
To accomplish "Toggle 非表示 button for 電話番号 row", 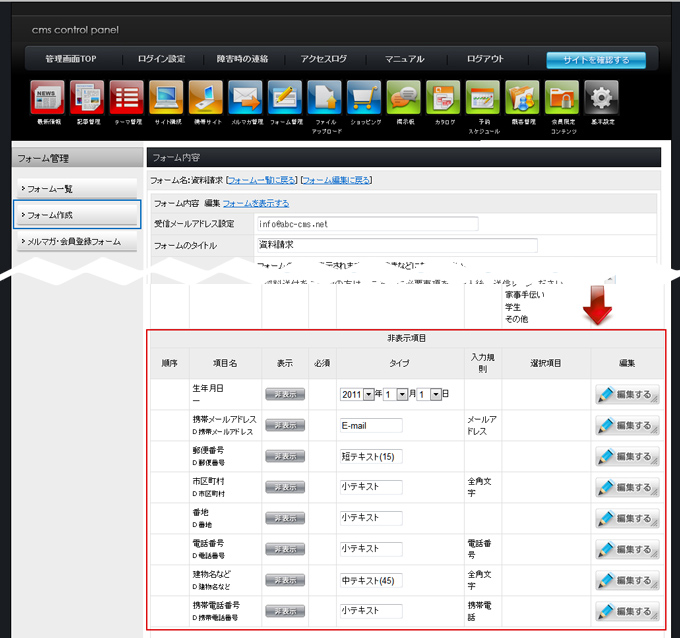I will click(x=285, y=549).
